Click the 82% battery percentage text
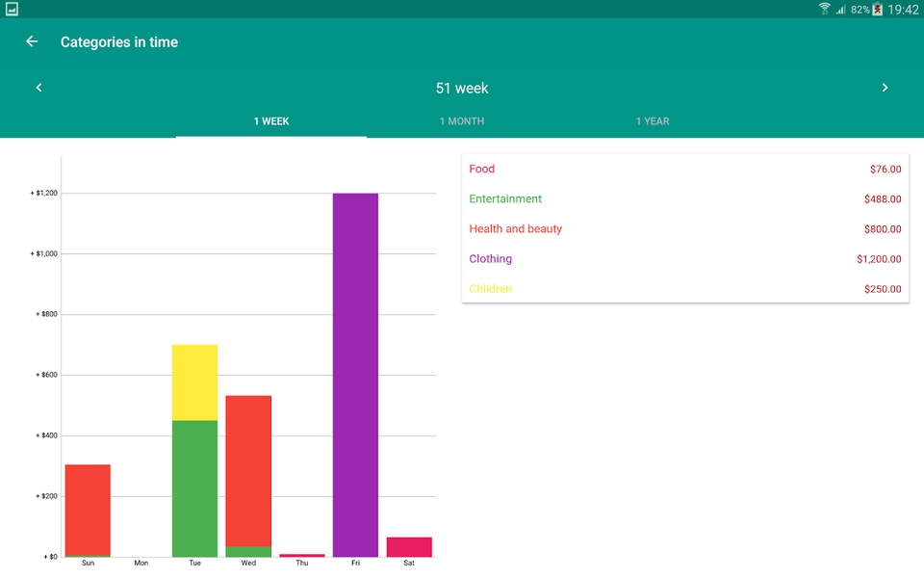The width and height of the screenshot is (924, 578). (x=860, y=10)
